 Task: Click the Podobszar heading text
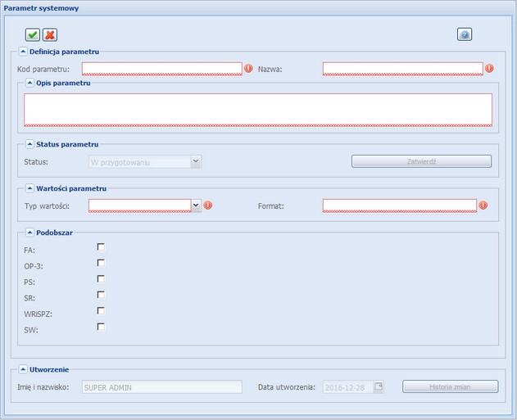pos(54,233)
